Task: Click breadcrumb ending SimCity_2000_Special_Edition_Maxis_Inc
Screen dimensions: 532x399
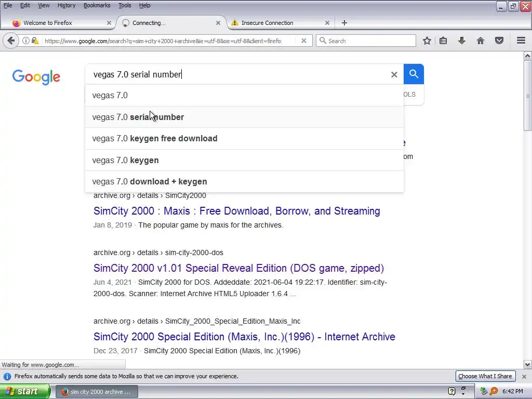Action: coord(197,321)
